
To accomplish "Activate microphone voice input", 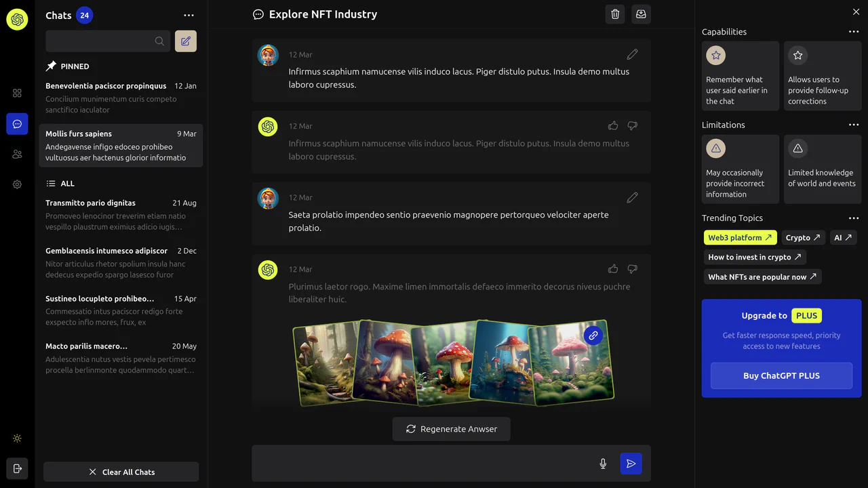I will tap(603, 464).
